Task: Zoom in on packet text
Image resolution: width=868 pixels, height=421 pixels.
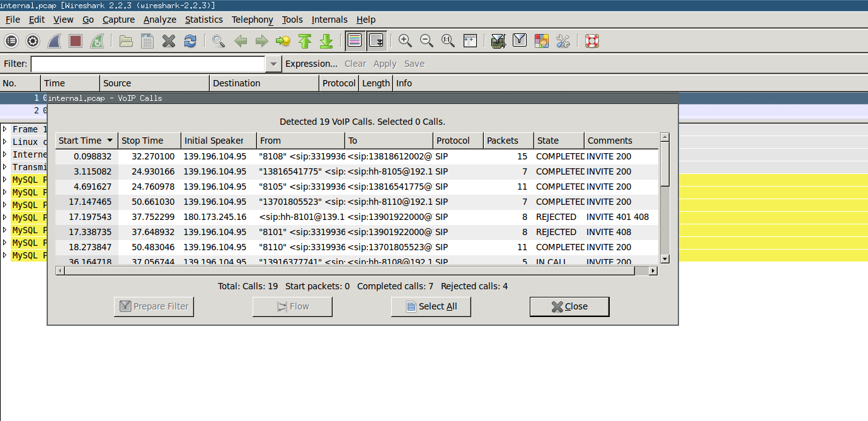Action: (x=405, y=42)
